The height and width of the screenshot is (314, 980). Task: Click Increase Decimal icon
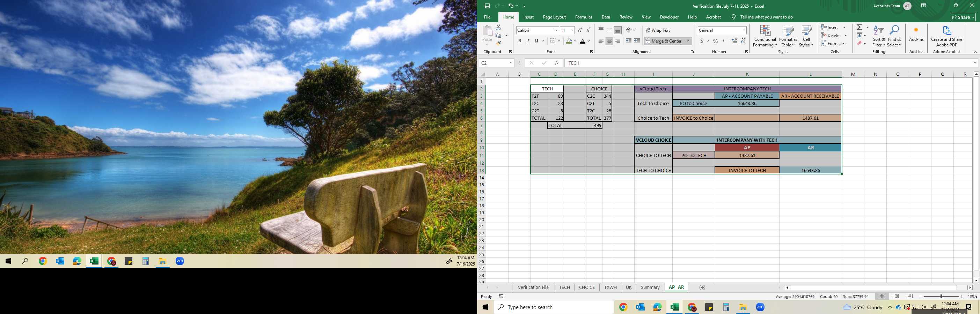coord(734,41)
